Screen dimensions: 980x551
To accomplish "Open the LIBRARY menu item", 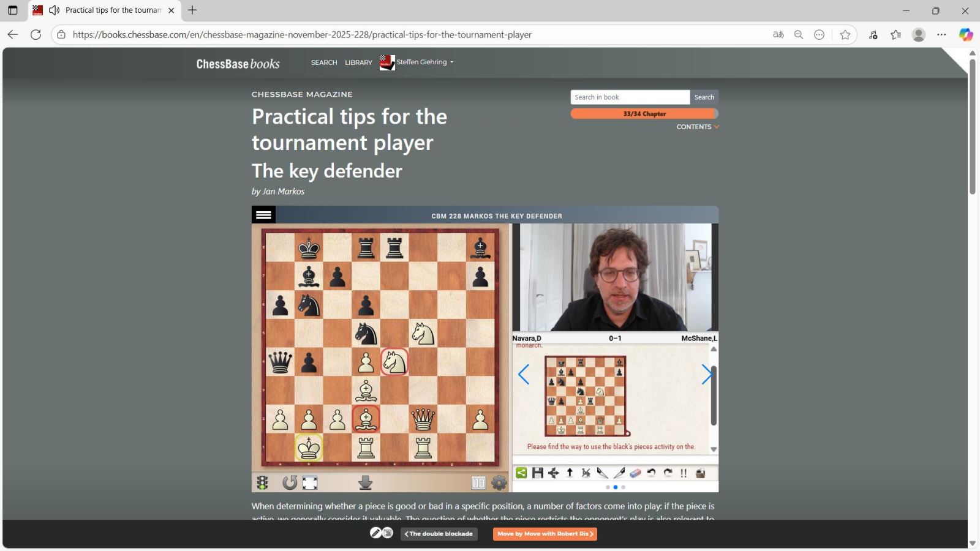I will (x=358, y=62).
